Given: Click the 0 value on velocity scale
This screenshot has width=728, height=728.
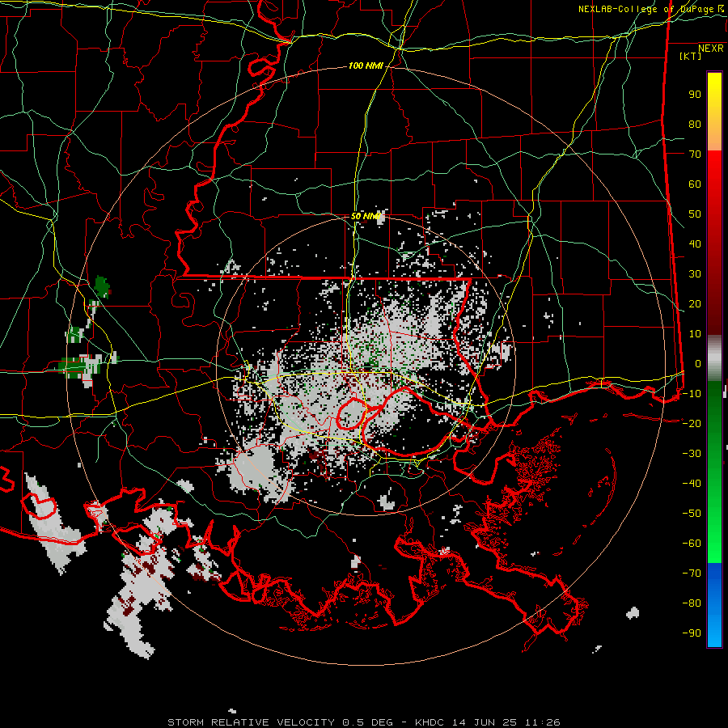Looking at the screenshot, I should click(698, 364).
